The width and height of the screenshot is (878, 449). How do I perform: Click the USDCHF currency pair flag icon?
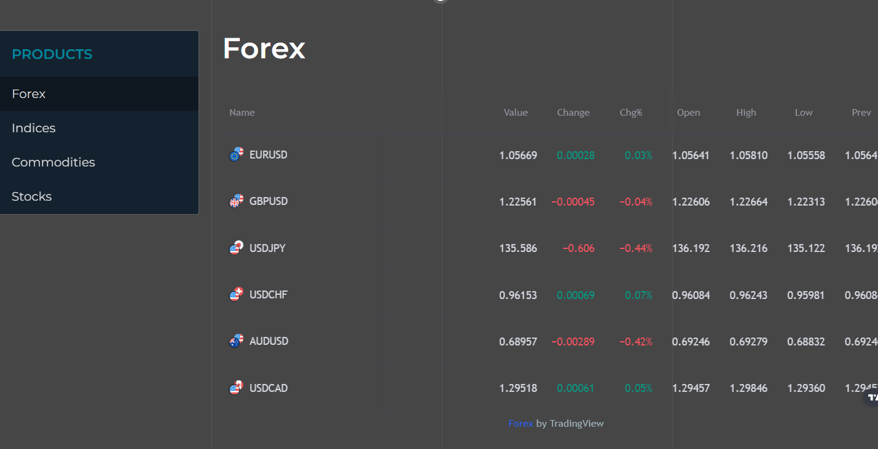coord(236,294)
